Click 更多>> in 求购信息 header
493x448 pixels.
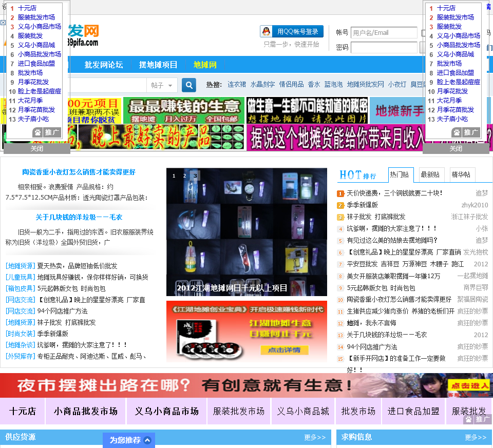(476, 437)
